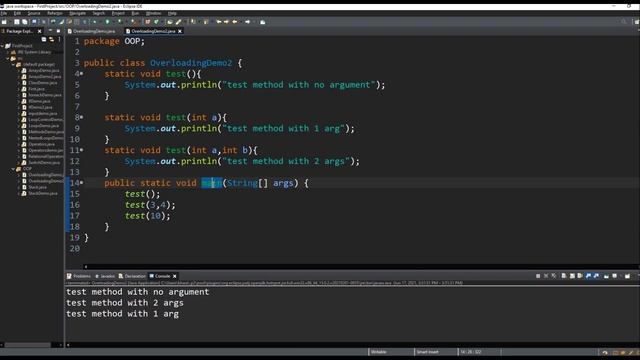Switch to the Javadoc tab
640x360 pixels.
pos(105,276)
